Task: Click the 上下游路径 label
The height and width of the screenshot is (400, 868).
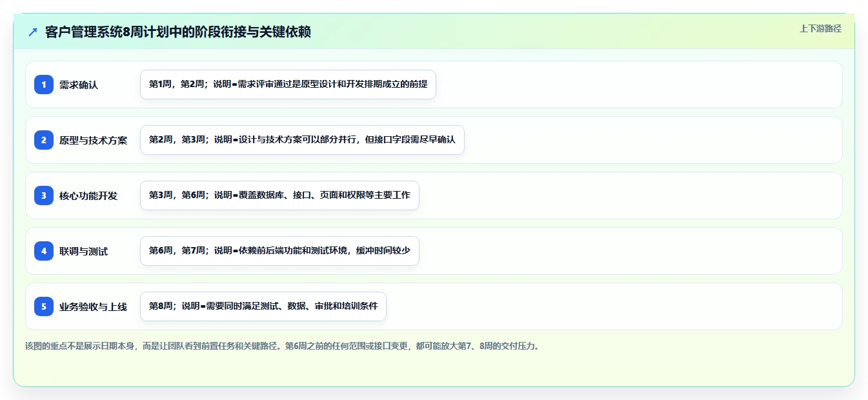Action: point(820,28)
